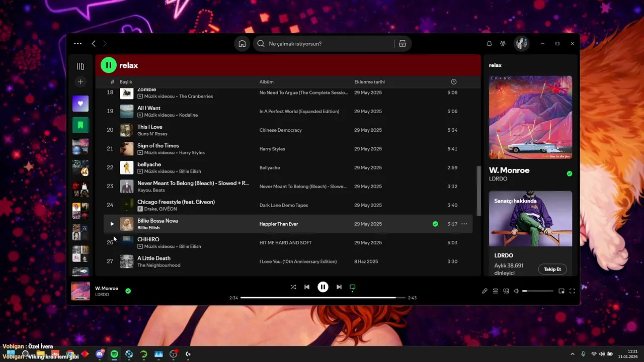Select Sign of the Times track row
The image size is (644, 362).
288,149
